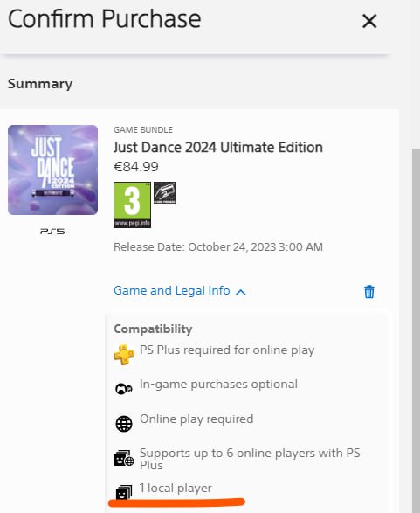
Task: Click the Confirm Purchase heading
Action: tap(104, 19)
